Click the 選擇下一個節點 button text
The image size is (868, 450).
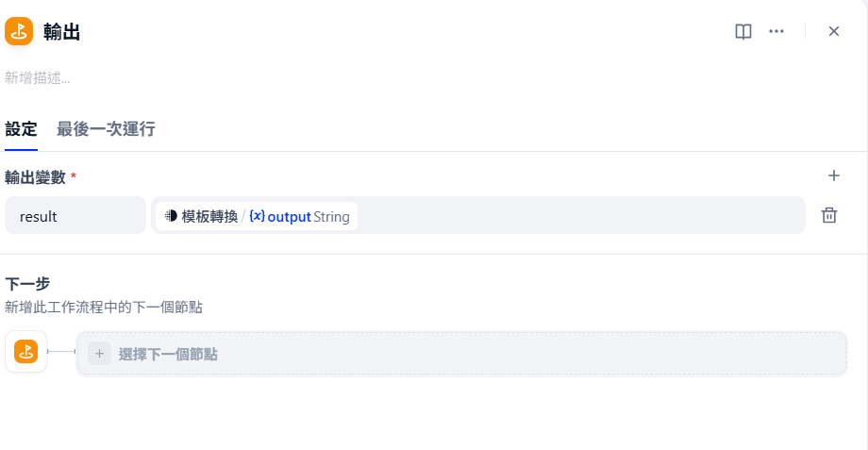(x=168, y=354)
